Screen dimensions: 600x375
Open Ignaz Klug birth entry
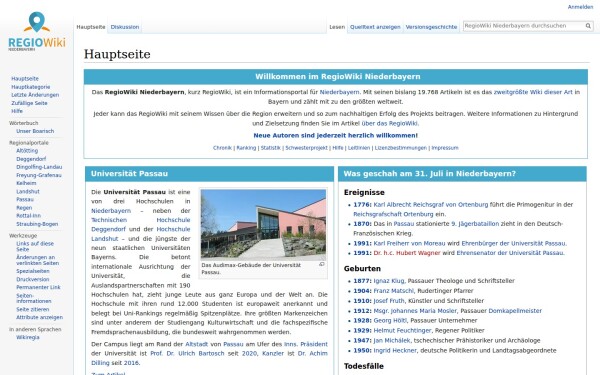[x=389, y=281]
